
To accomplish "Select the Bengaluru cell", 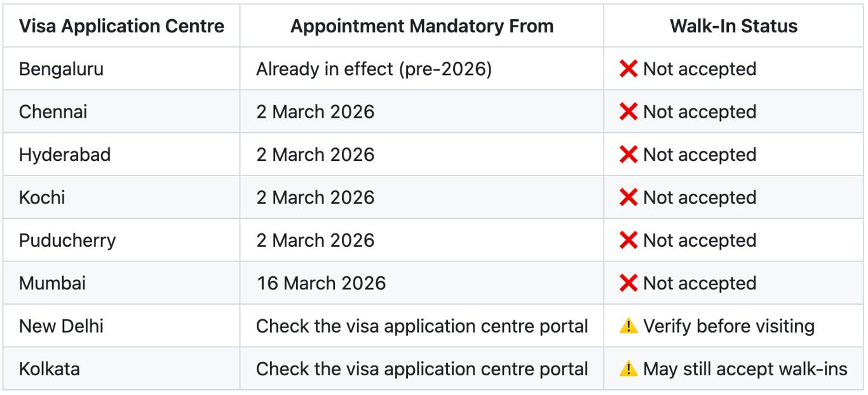I will tap(61, 69).
